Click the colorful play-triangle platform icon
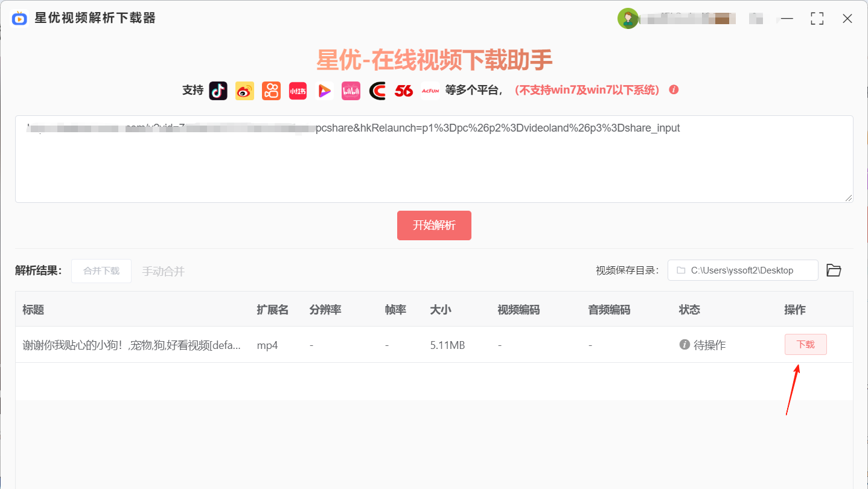The image size is (868, 489). point(324,91)
